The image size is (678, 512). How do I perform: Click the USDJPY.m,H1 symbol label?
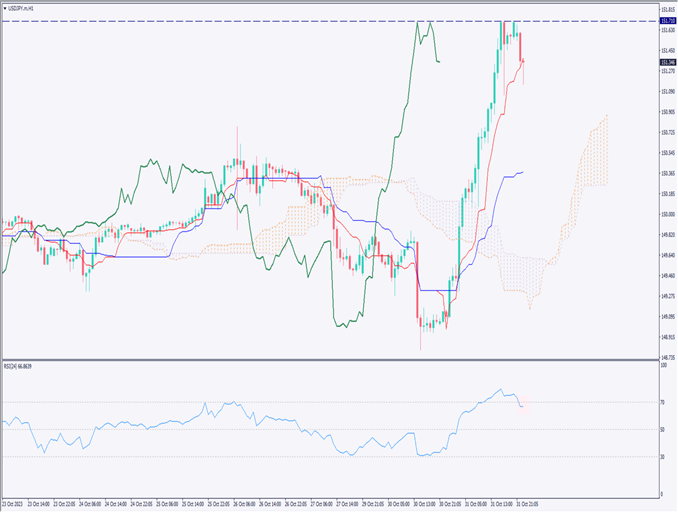pos(22,7)
